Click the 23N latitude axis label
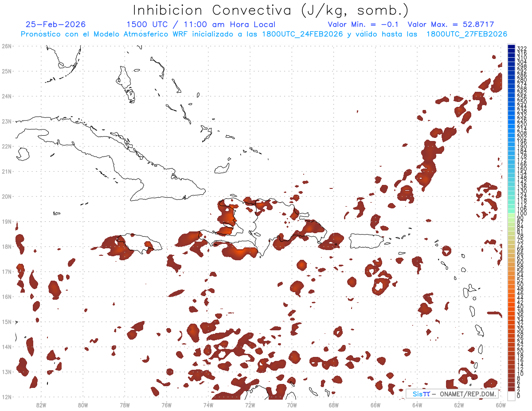 point(6,121)
